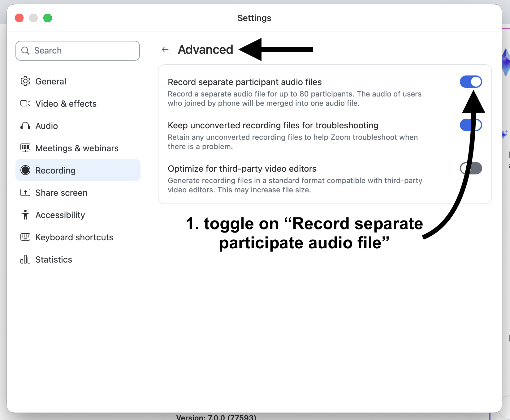Click the green full-screen window button
Viewport: 510px width, 420px height.
(x=48, y=18)
